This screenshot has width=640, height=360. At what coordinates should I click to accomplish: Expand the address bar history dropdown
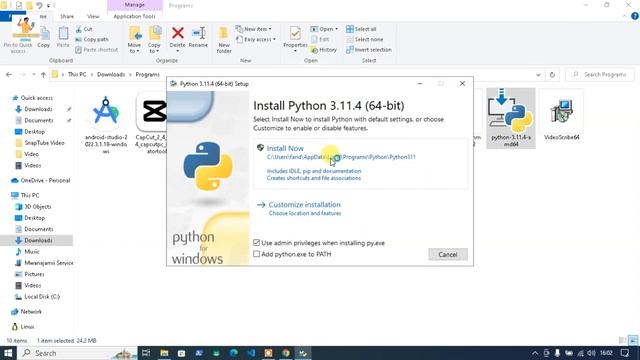[x=538, y=75]
